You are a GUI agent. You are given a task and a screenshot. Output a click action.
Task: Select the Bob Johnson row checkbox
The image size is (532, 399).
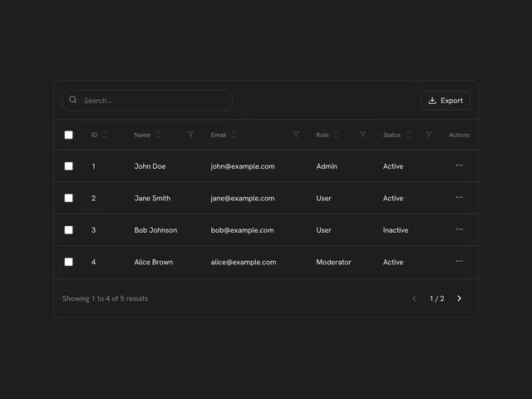[x=69, y=230]
